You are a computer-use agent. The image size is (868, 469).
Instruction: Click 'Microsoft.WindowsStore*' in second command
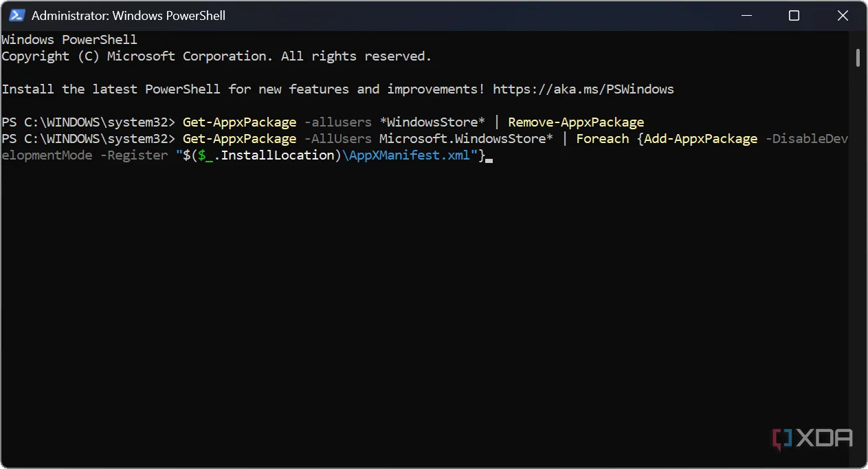pyautogui.click(x=466, y=139)
